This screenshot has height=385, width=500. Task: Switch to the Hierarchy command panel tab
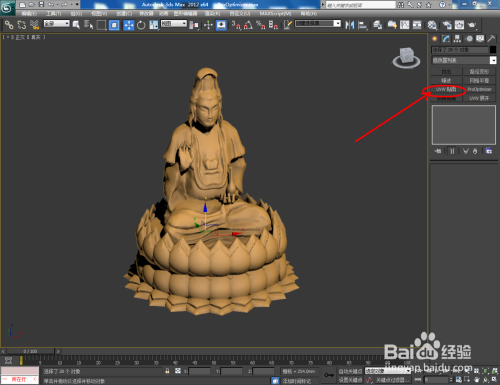click(457, 39)
